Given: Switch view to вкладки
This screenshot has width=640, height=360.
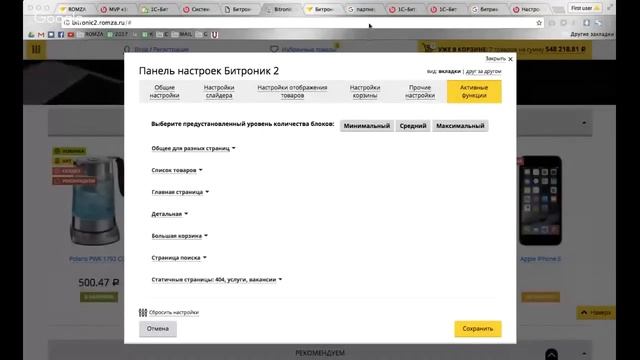Looking at the screenshot, I should click(449, 71).
